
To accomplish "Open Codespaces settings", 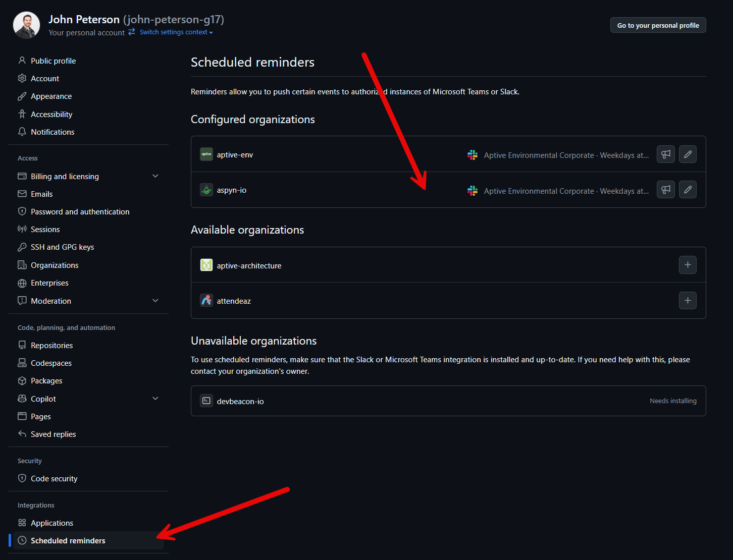I will pyautogui.click(x=51, y=363).
